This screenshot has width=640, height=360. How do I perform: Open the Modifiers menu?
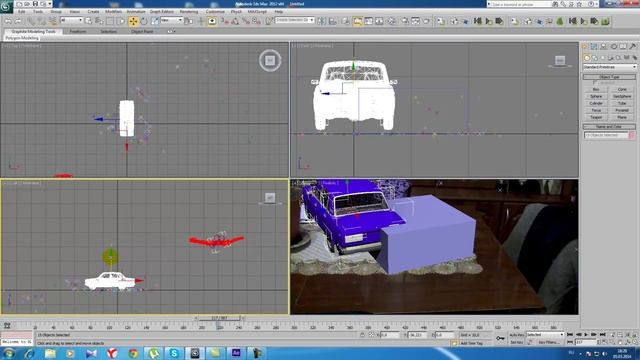[x=113, y=11]
